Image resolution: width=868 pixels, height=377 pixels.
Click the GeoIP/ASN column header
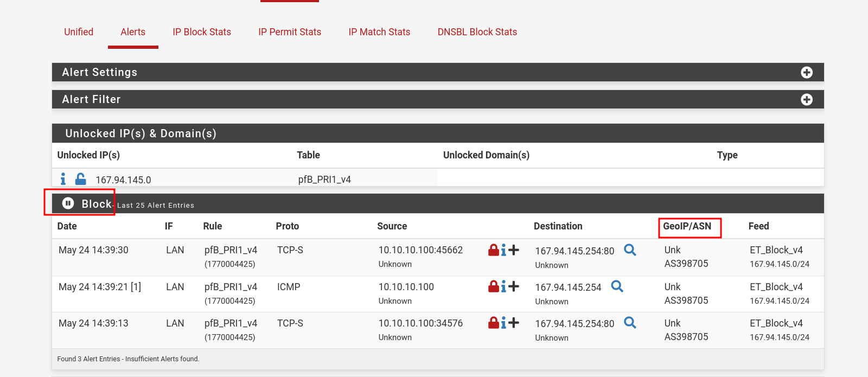coord(687,226)
